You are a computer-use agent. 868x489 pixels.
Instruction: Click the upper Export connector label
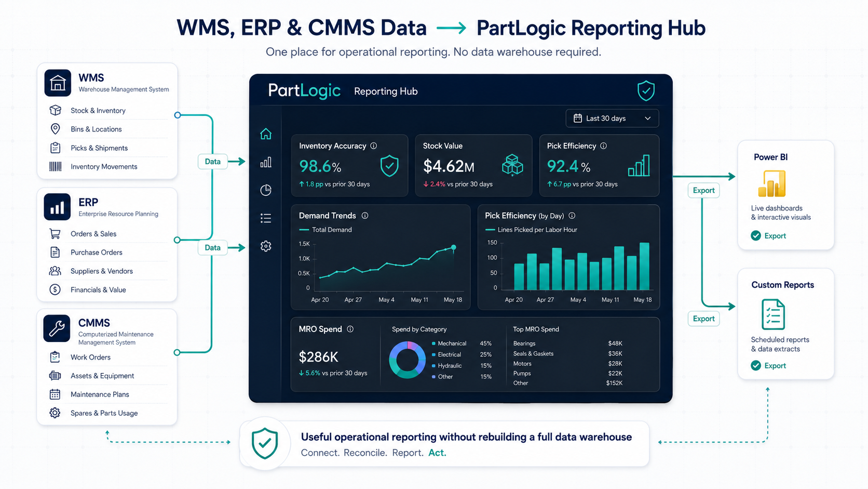[703, 190]
